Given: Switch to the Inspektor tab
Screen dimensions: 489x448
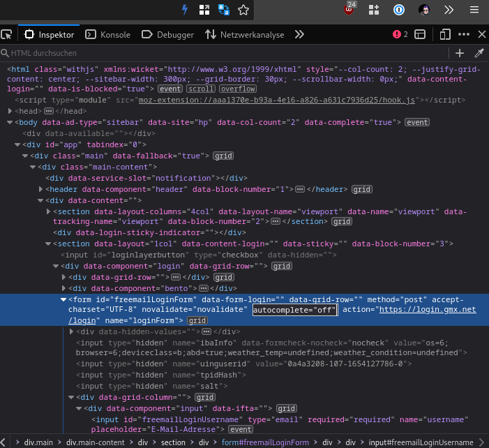Looking at the screenshot, I should click(x=50, y=34).
